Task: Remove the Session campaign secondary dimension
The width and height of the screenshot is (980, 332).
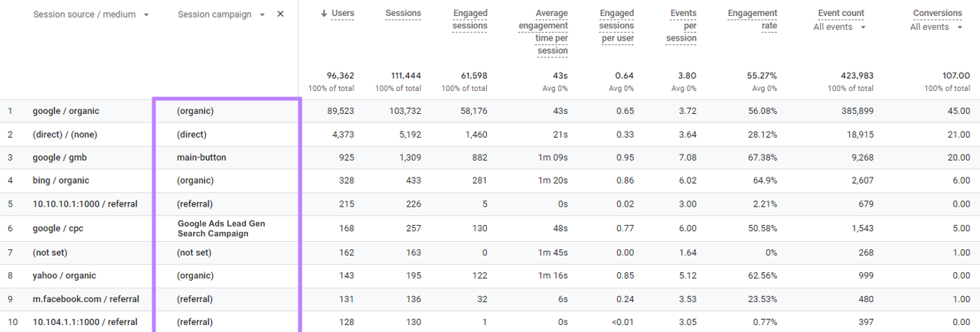Action: point(280,15)
